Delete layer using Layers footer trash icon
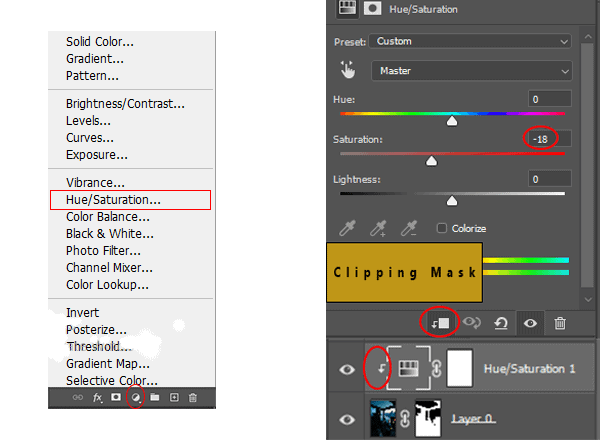Image resolution: width=600 pixels, height=440 pixels. tap(193, 398)
